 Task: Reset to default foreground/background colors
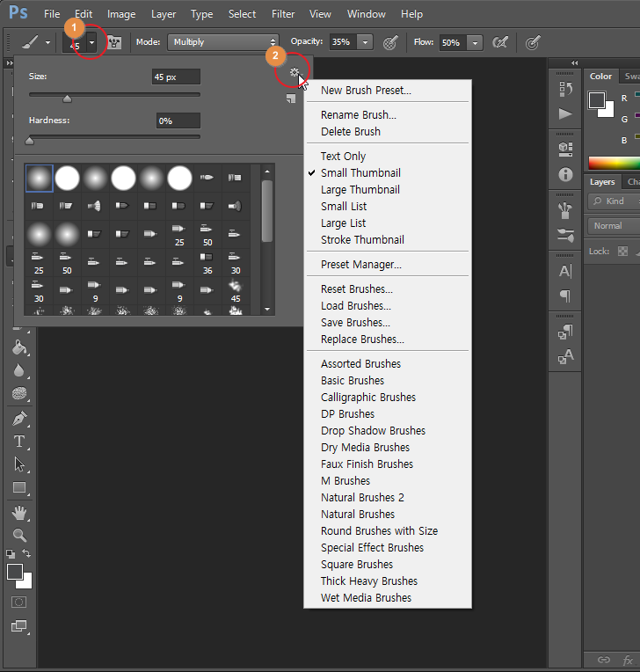pos(11,554)
